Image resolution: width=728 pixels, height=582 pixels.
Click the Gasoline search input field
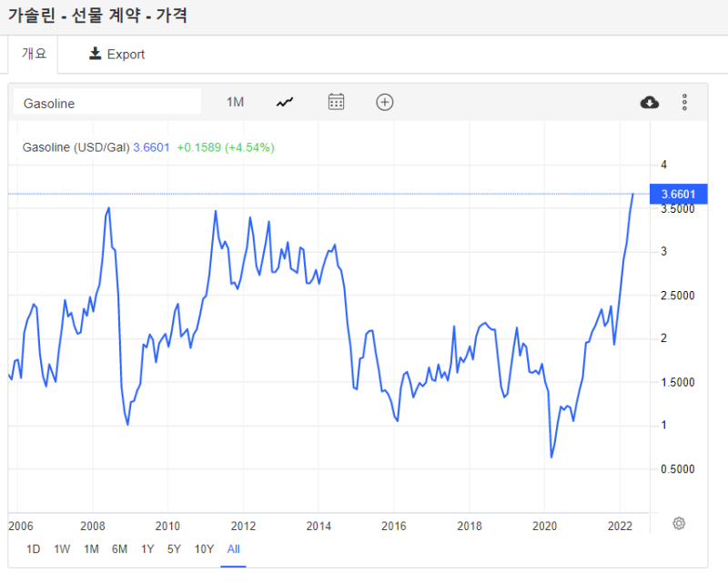[107, 103]
